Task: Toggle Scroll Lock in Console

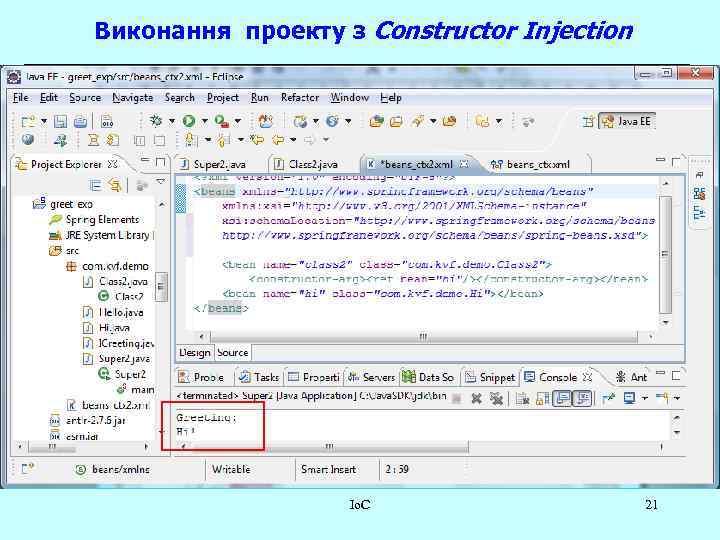Action: (x=542, y=399)
